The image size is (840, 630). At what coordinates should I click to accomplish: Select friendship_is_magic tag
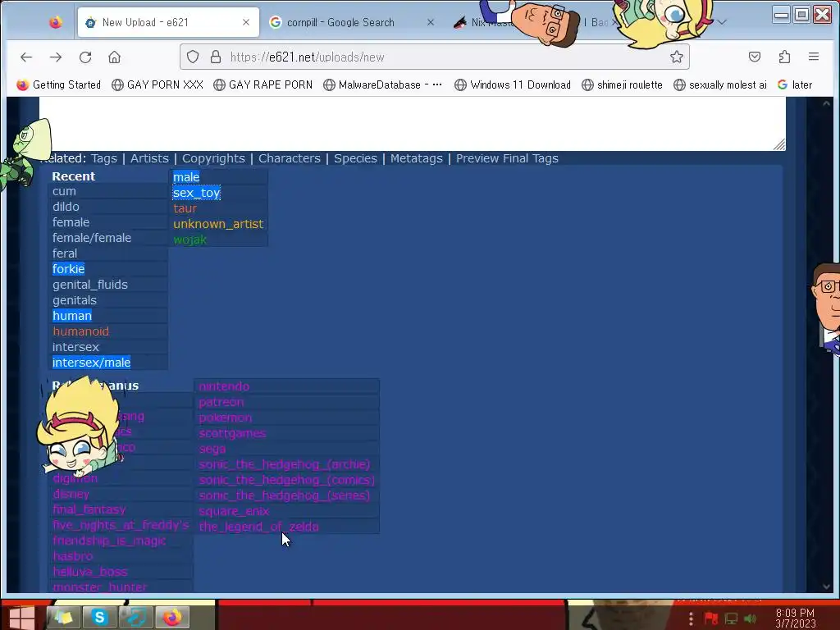coord(109,541)
